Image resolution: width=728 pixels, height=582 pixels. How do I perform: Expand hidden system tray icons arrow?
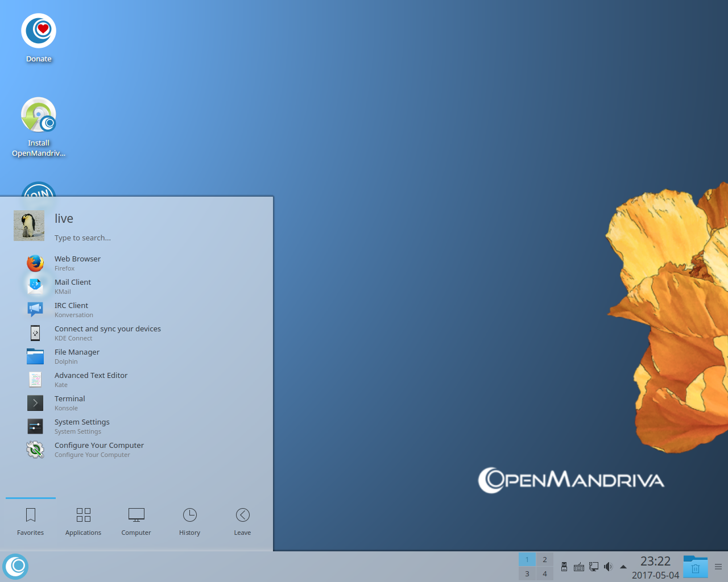[x=623, y=567]
